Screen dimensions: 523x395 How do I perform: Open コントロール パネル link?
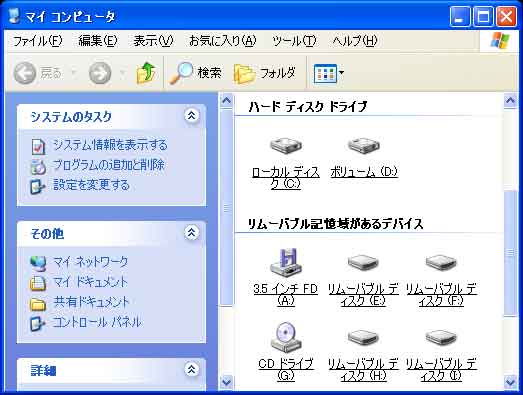coord(97,322)
